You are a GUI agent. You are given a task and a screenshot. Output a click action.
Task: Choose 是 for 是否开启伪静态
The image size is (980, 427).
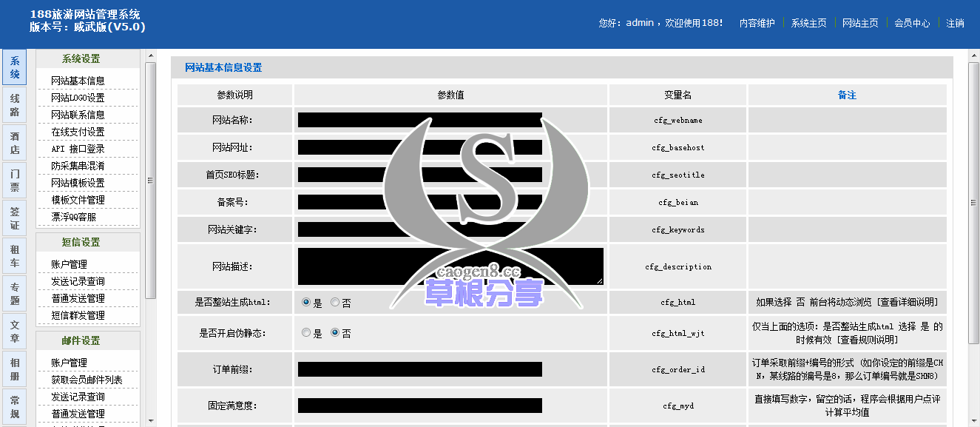pos(306,334)
